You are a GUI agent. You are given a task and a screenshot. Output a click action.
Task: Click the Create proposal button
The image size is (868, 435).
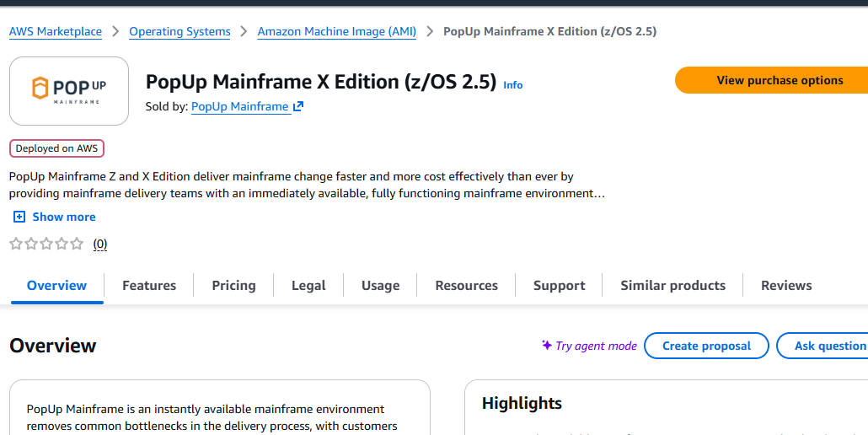point(706,346)
